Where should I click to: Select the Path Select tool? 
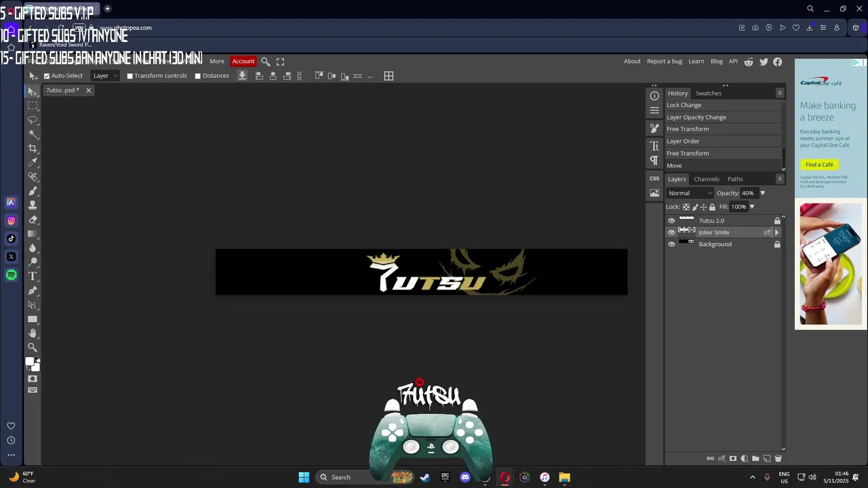tap(33, 305)
